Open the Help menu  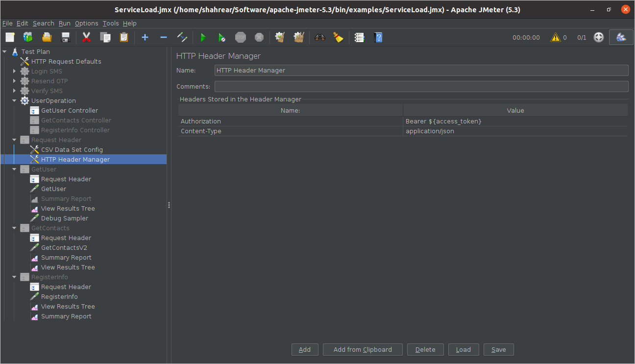[130, 23]
